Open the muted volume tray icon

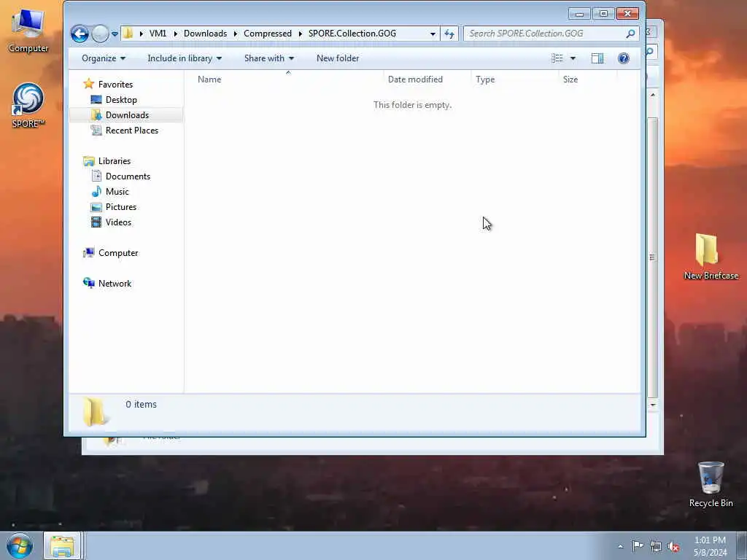tap(673, 546)
